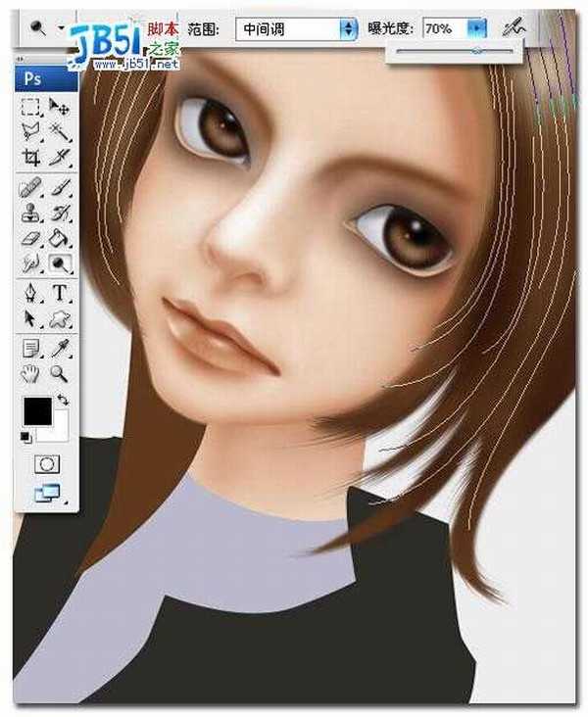The image size is (588, 717).
Task: Click the 70% exposure input field
Action: (443, 29)
